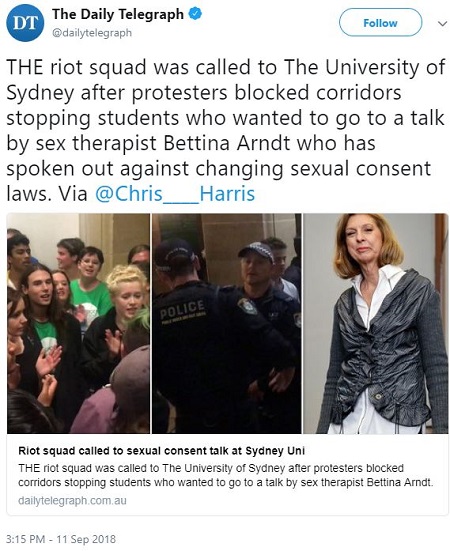The width and height of the screenshot is (450, 551).
Task: Click the @dailytelegraph handle
Action: 92,33
